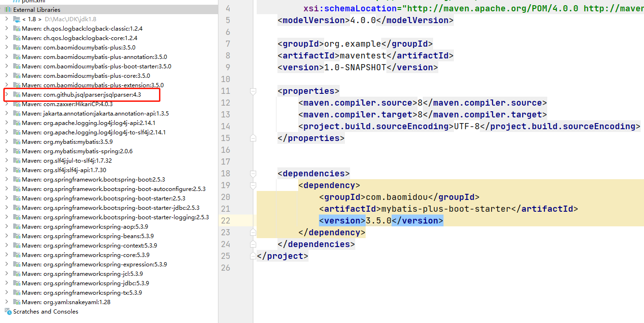Screen dimensions: 644x323
Task: Click the External Libraries node icon
Action: [x=8, y=9]
